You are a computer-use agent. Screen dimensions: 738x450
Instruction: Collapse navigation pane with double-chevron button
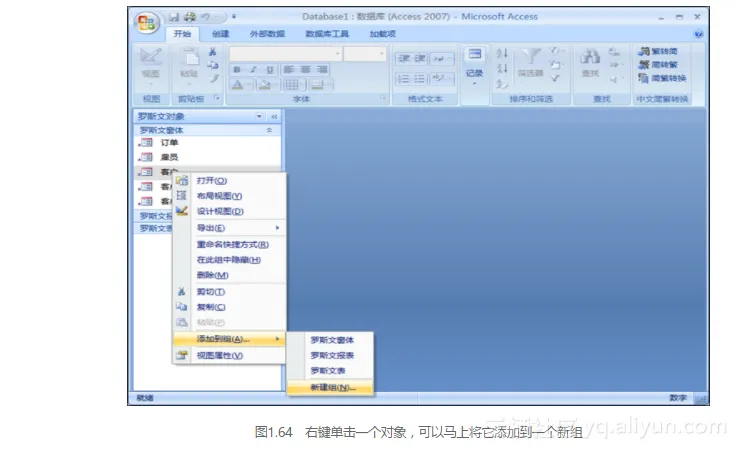(x=274, y=116)
